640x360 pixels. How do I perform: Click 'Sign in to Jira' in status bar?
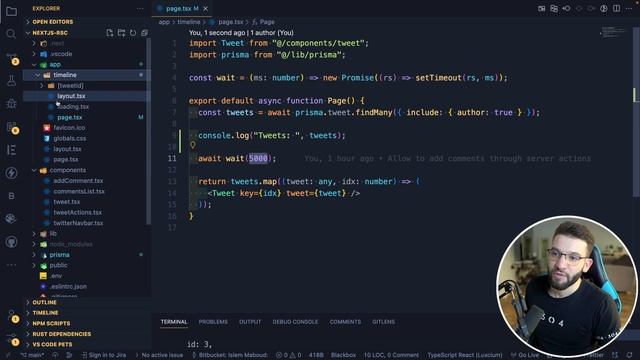104,355
